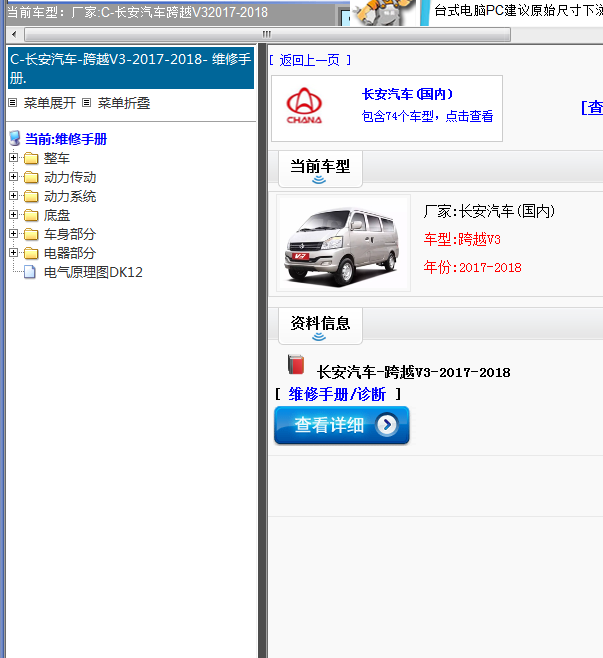Image resolution: width=603 pixels, height=658 pixels.
Task: Click the computer icon beside 当前:维修手册
Action: (x=15, y=138)
